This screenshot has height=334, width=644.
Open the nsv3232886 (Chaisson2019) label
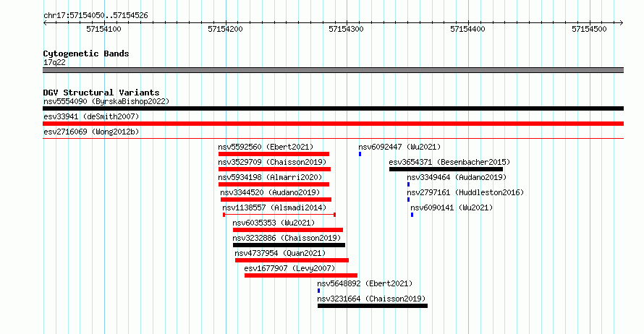(287, 238)
